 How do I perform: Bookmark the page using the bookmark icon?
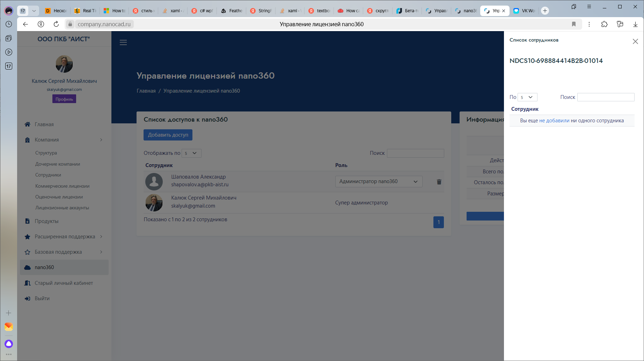[574, 24]
